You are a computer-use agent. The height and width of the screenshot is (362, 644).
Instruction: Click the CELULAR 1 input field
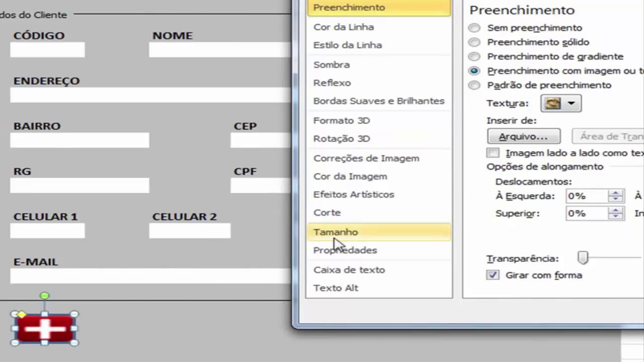tap(47, 231)
